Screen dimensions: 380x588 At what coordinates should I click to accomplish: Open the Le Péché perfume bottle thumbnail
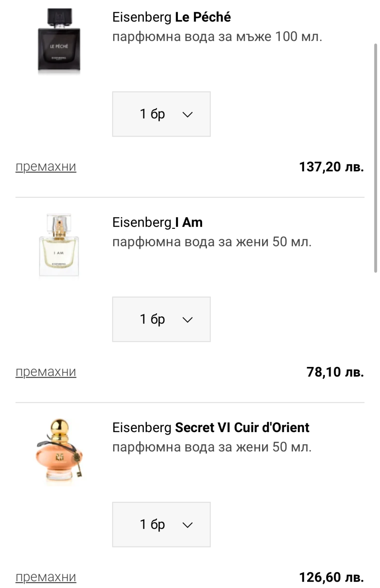59,41
